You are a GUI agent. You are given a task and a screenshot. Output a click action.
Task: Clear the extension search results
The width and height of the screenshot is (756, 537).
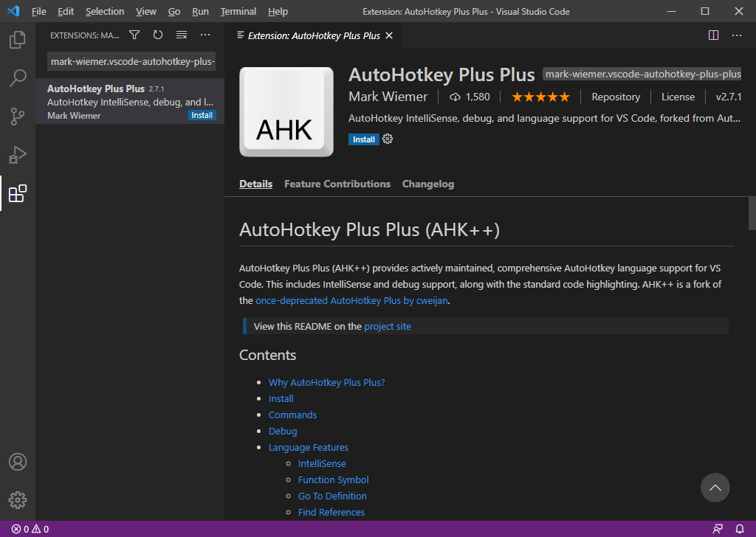(x=181, y=35)
